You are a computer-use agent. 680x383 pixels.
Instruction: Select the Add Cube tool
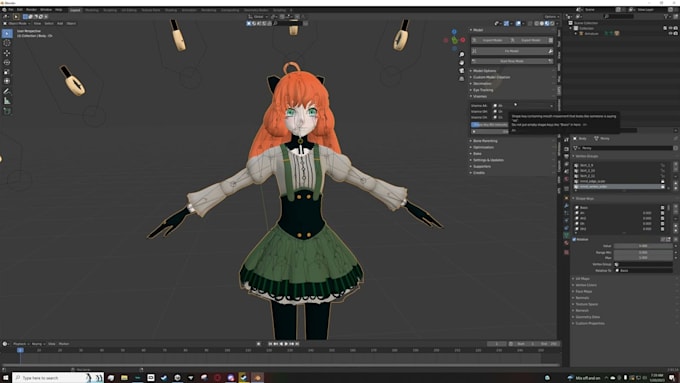point(7,111)
